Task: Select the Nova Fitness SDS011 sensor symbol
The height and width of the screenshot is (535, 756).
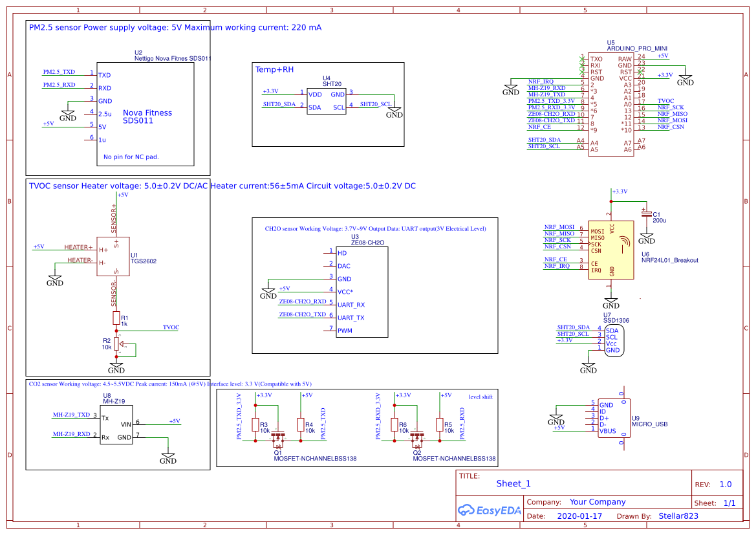Action: point(145,115)
